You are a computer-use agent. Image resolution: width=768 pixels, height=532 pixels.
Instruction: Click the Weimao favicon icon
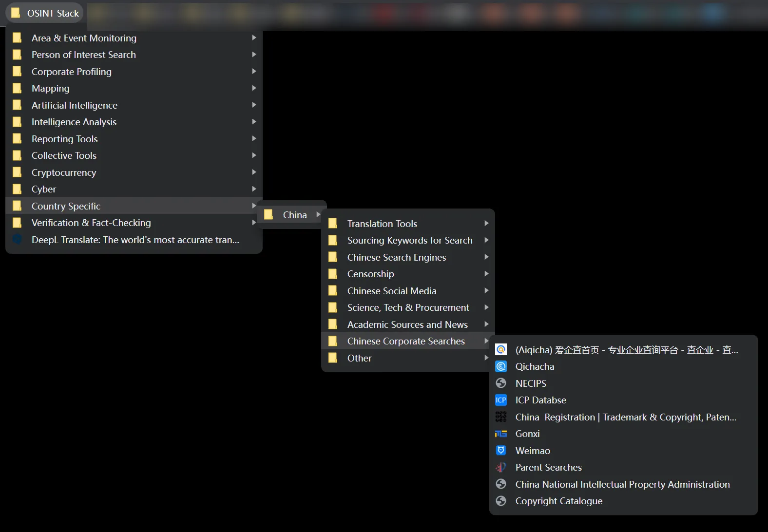[x=501, y=451]
